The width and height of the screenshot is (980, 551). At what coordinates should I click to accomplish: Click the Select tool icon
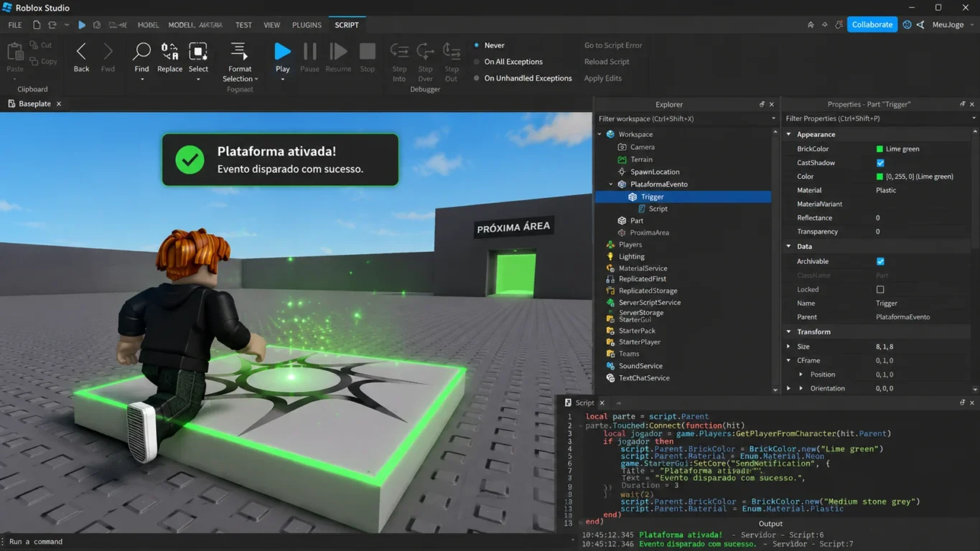(x=198, y=51)
